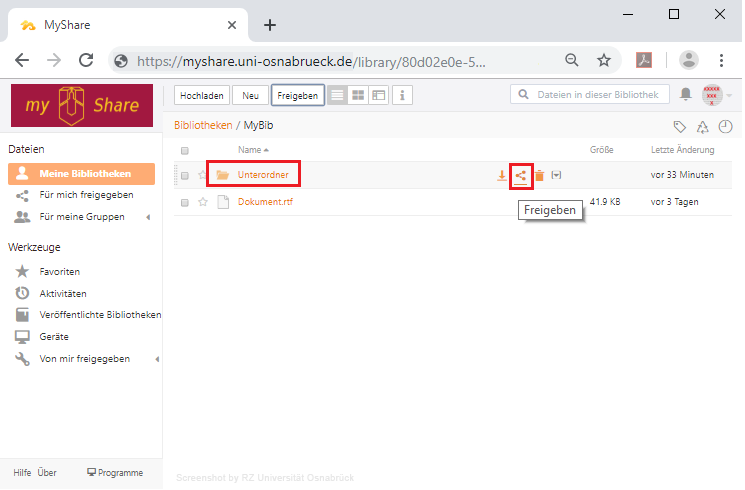
Task: Open the library details info icon
Action: [402, 95]
